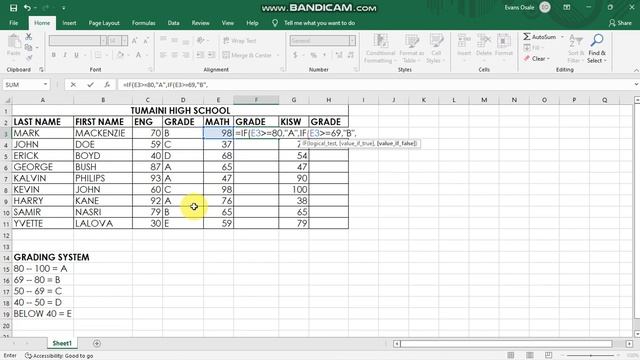Click the AutoSum sigma icon

(x=527, y=37)
